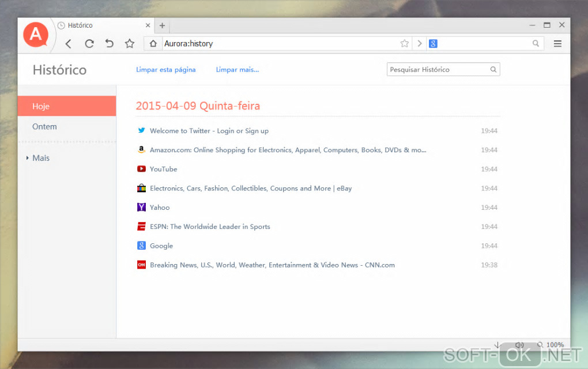Viewport: 588px width, 369px height.
Task: Open the Google search engine selector icon
Action: (433, 43)
